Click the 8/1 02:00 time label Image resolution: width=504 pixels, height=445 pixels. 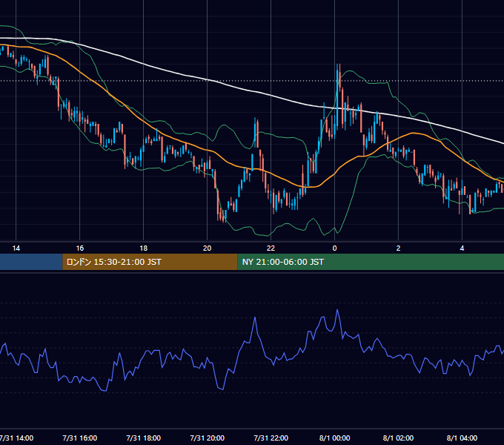click(x=398, y=438)
